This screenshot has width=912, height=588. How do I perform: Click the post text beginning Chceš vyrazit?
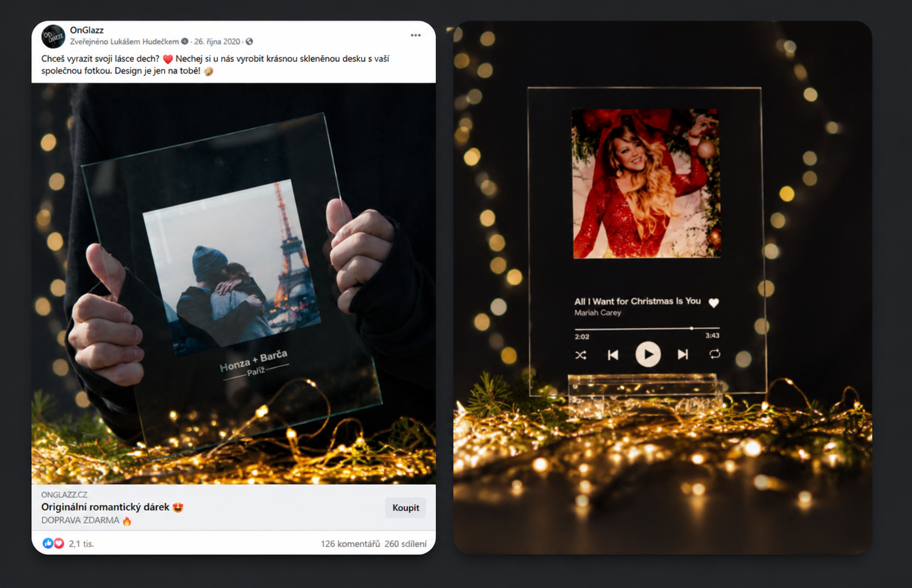click(x=215, y=65)
